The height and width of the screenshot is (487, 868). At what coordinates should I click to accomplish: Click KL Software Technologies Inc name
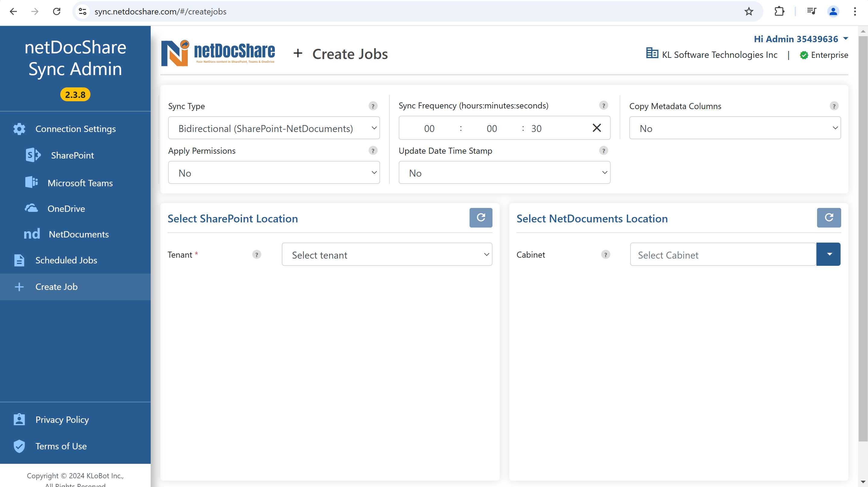point(720,55)
